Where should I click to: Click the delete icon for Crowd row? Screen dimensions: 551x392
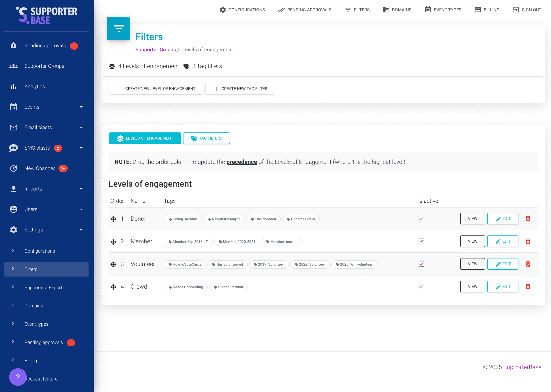tap(528, 287)
